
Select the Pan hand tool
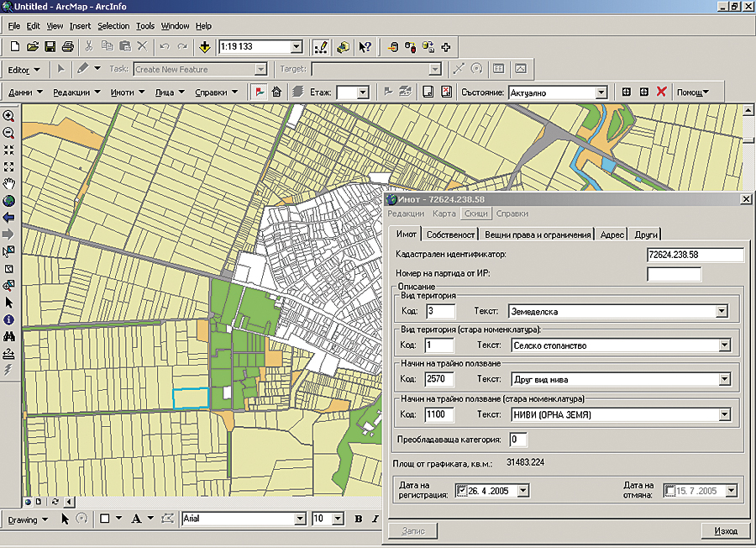[9, 183]
